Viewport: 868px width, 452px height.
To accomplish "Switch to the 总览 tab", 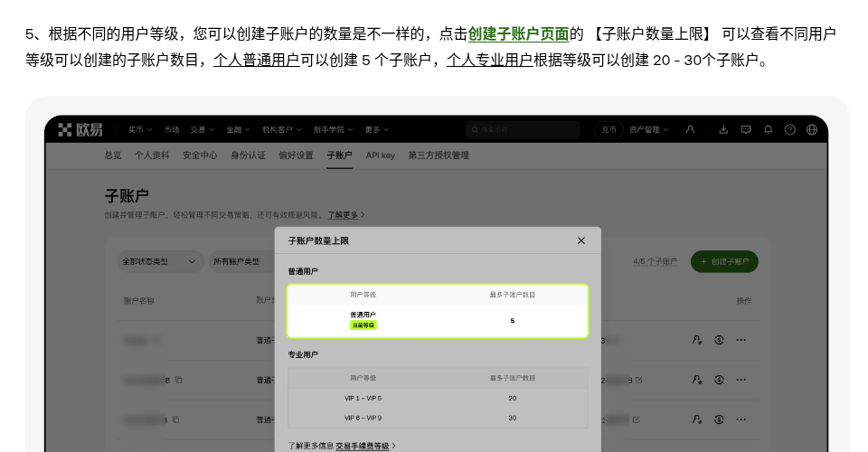I will (x=113, y=155).
